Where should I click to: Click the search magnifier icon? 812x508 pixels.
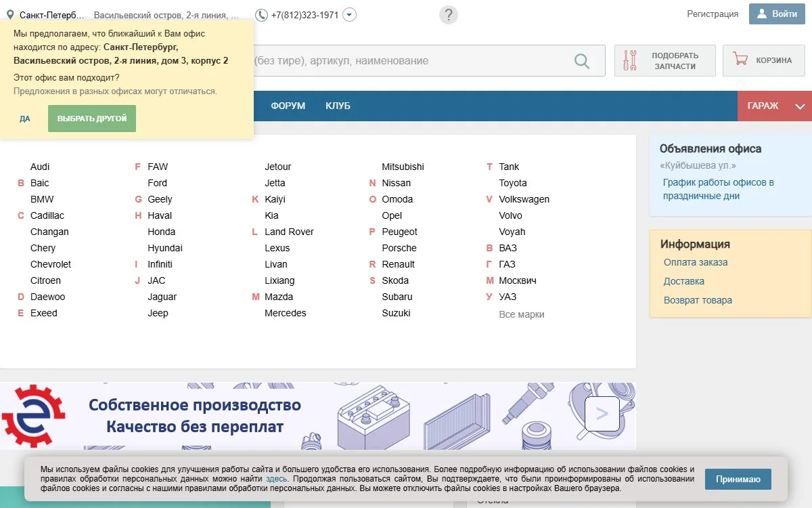582,61
